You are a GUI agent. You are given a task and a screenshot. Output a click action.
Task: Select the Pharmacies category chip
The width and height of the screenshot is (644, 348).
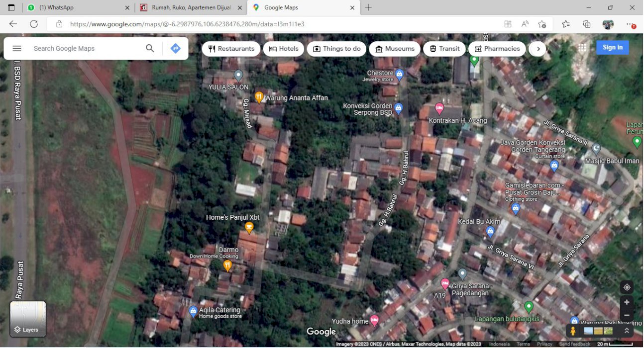pos(497,49)
